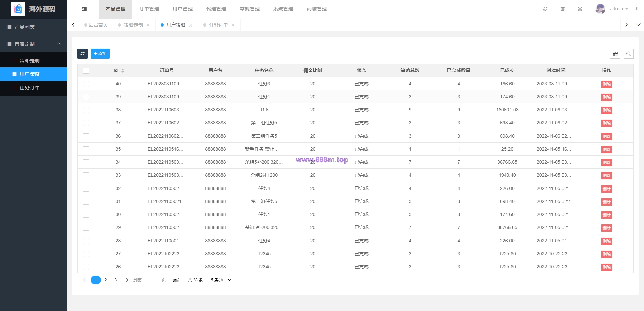Screen dimensions: 644x311
Task: Click current page 1 indicator
Action: tap(96, 280)
